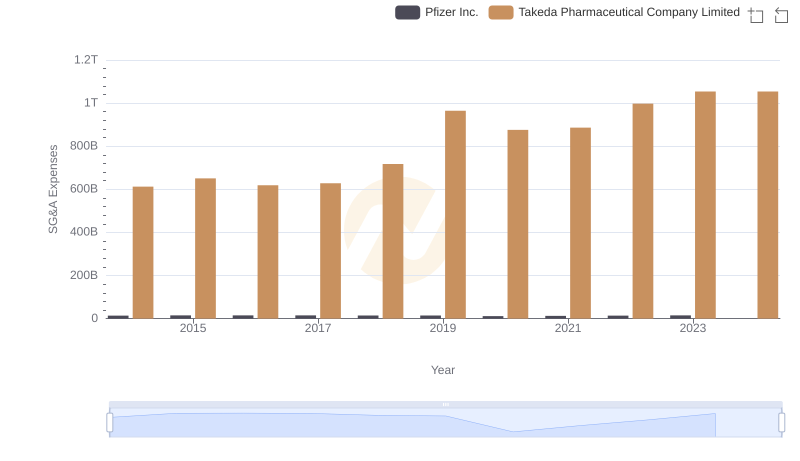Screen dimensions: 800x461
Task: Click the faded logo watermark in chart center
Action: pos(393,231)
